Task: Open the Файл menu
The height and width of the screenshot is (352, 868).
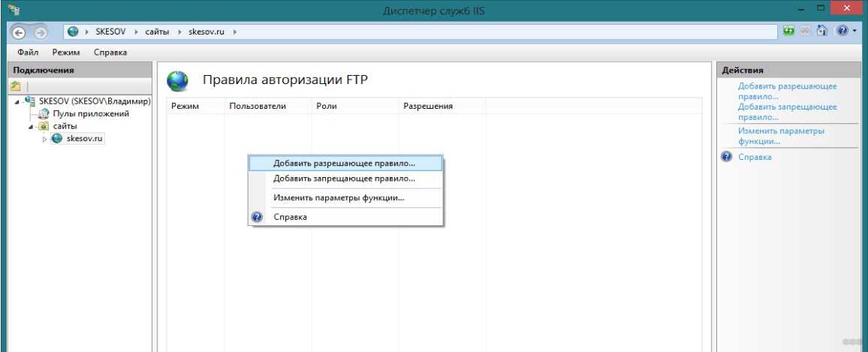Action: (28, 53)
